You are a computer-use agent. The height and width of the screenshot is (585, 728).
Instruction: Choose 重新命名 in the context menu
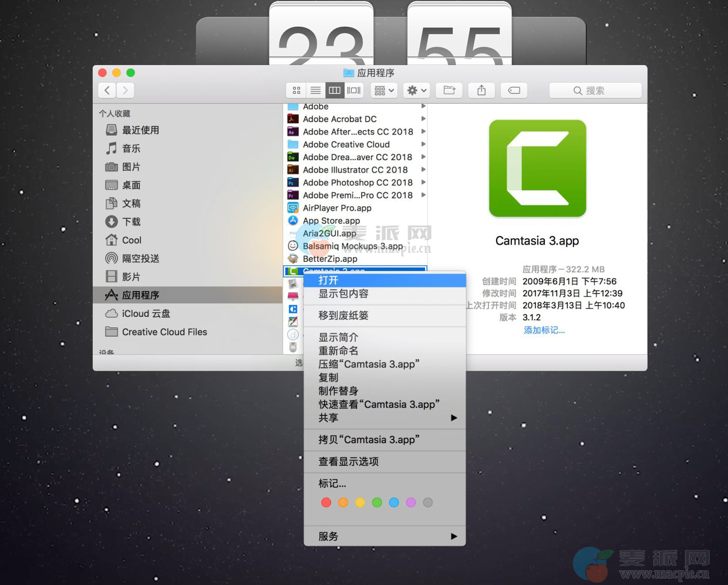coord(385,351)
